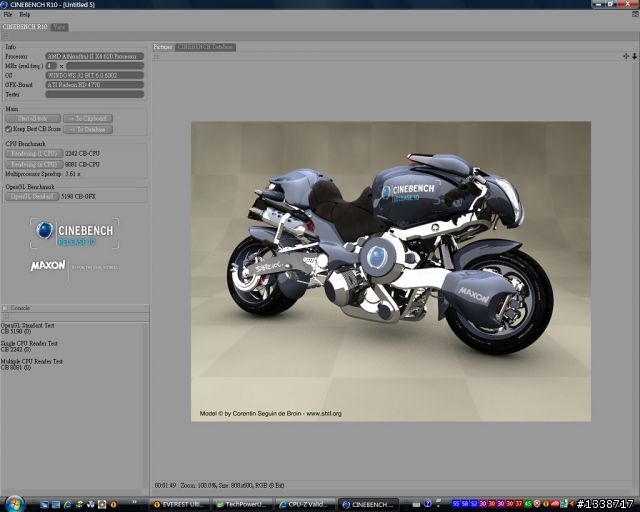Screen dimensions: 640x512
Task: Click the picture panel grip handle icon
Action: [x=156, y=56]
